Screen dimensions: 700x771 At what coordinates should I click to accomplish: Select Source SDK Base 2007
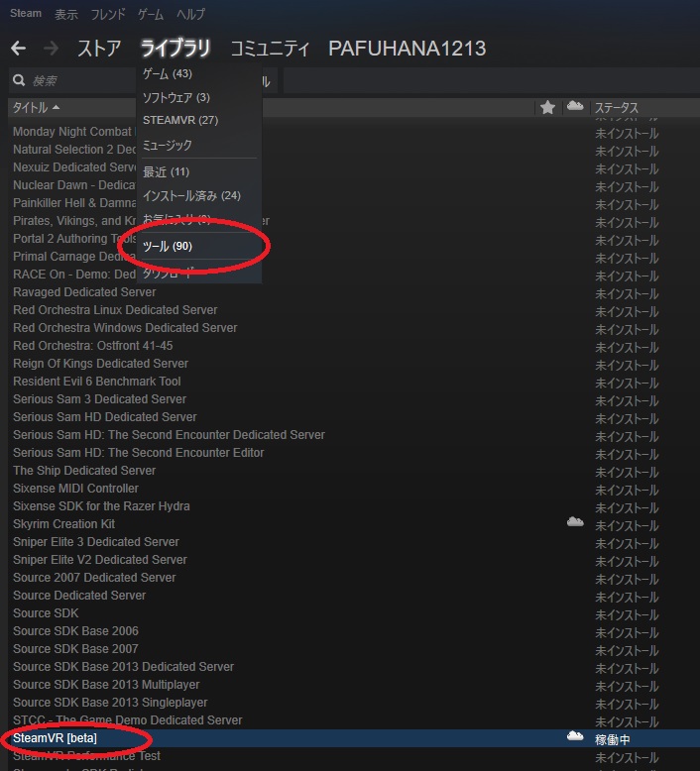pyautogui.click(x=75, y=649)
